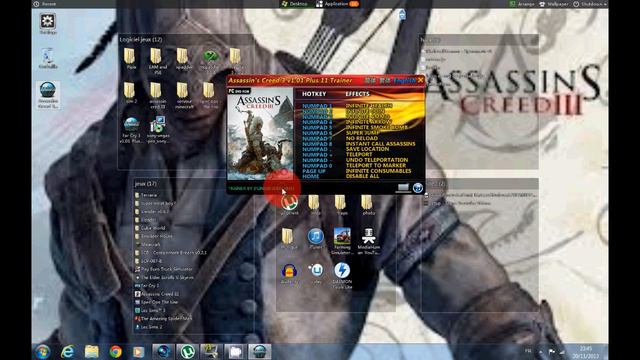Open Assassins Creed 3 trainer desktop icon
The width and height of the screenshot is (640, 360).
pos(48,95)
